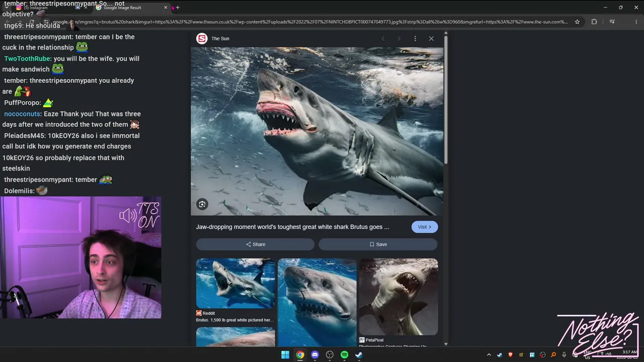Click the Brave system tray icon
The width and height of the screenshot is (644, 362).
coord(510,355)
